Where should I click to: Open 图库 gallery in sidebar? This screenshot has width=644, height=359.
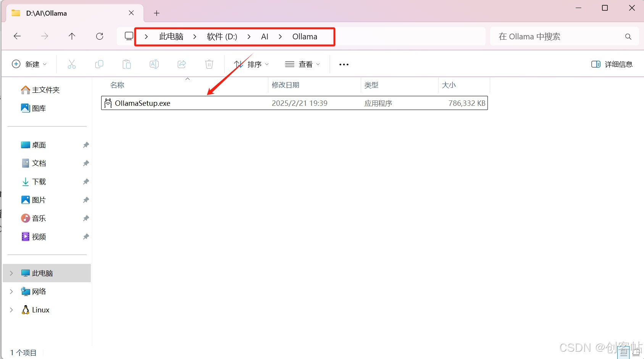point(33,108)
